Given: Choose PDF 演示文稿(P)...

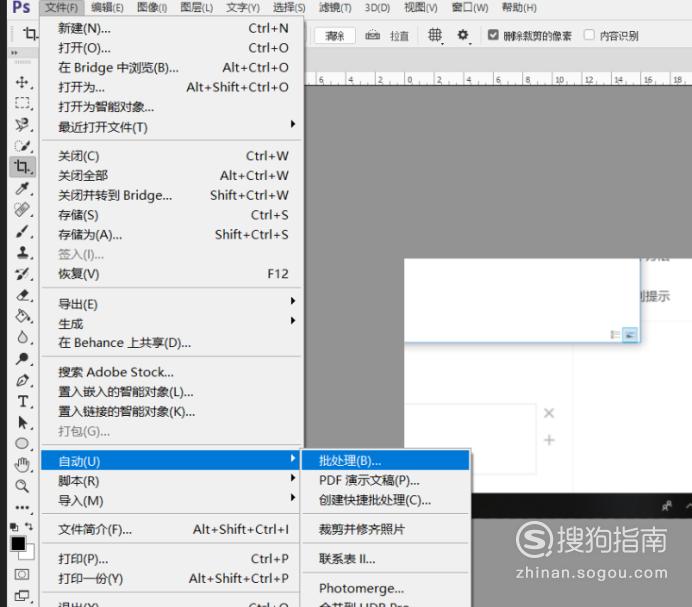Looking at the screenshot, I should click(x=385, y=480).
